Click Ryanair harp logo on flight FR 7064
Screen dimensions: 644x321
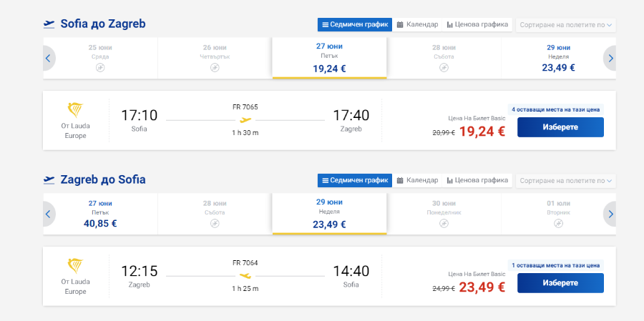coord(75,266)
